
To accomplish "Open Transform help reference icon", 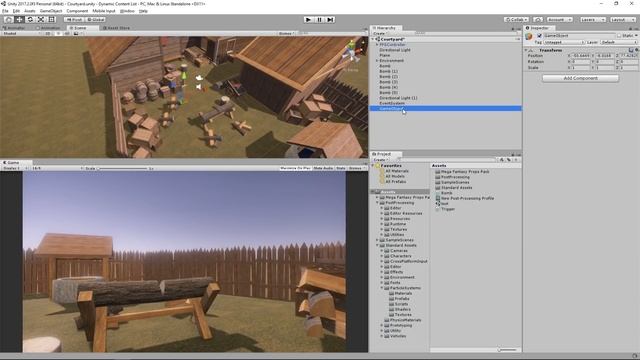I will click(x=631, y=50).
